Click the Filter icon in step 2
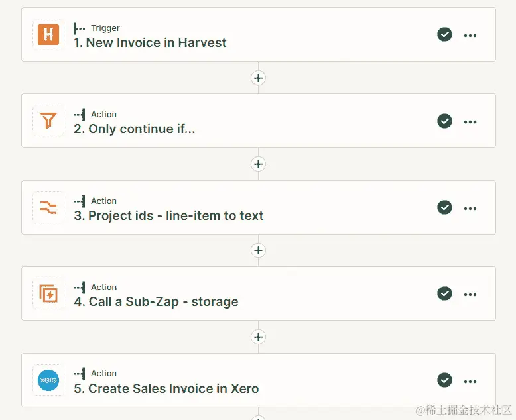The width and height of the screenshot is (516, 420). click(x=48, y=121)
